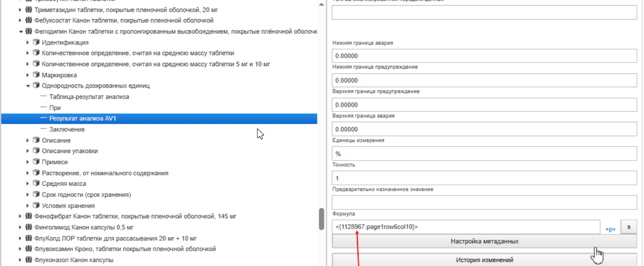Select the При tree item
This screenshot has width=644, height=266.
(55, 108)
